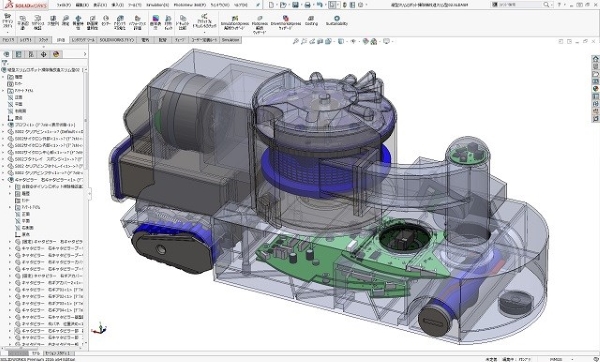Viewport: 600px width, 362px height.
Task: Click the Print icon in quick toolbar
Action: (307, 5)
